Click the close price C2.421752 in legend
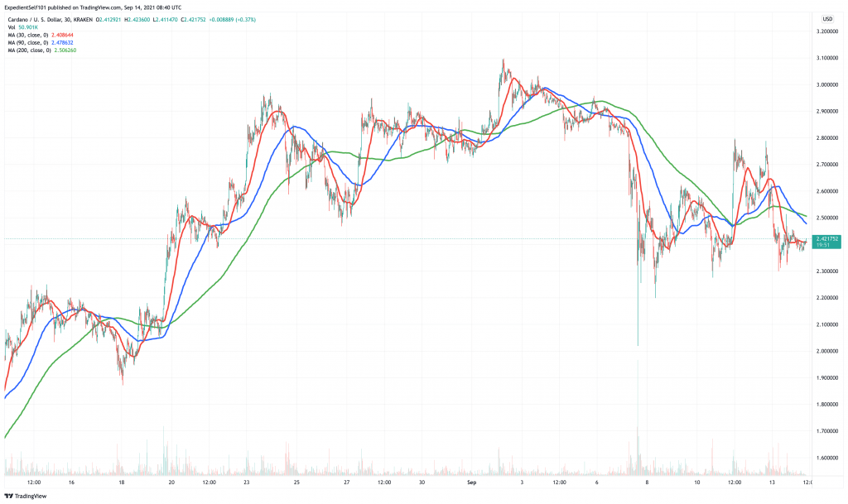 pos(193,19)
